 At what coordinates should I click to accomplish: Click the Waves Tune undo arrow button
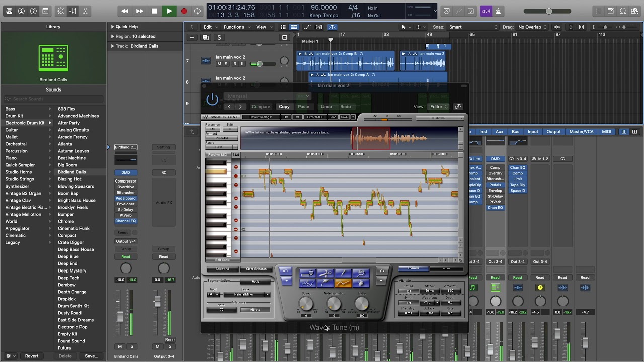(285, 271)
